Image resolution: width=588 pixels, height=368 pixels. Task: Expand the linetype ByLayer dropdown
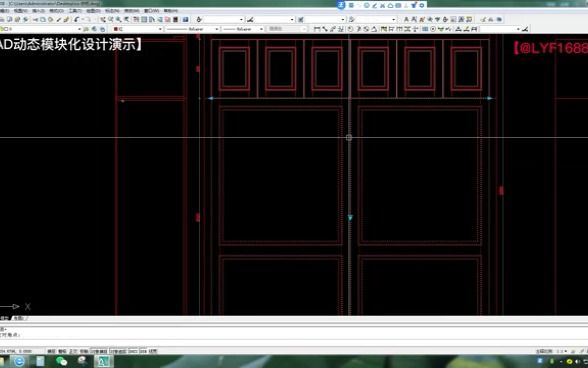click(x=192, y=29)
